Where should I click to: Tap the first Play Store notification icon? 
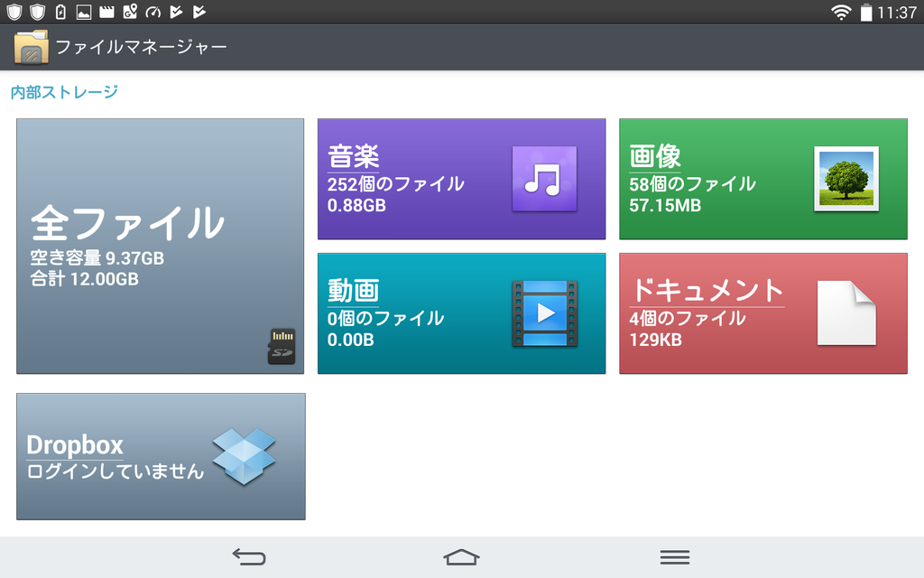pos(176,12)
